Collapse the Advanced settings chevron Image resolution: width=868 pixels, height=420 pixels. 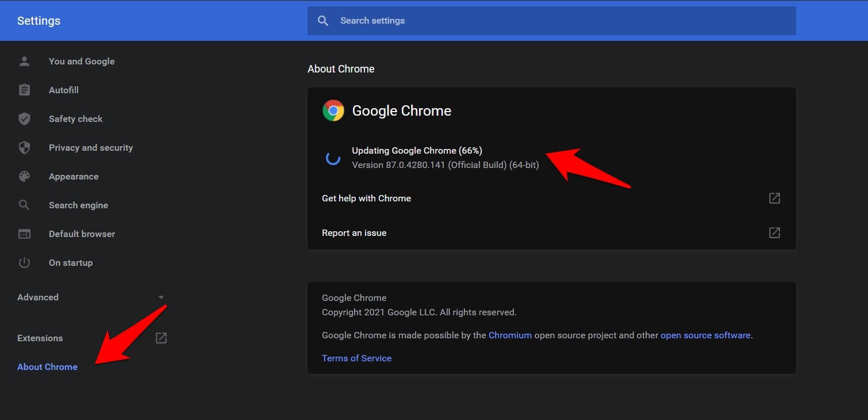pyautogui.click(x=161, y=297)
